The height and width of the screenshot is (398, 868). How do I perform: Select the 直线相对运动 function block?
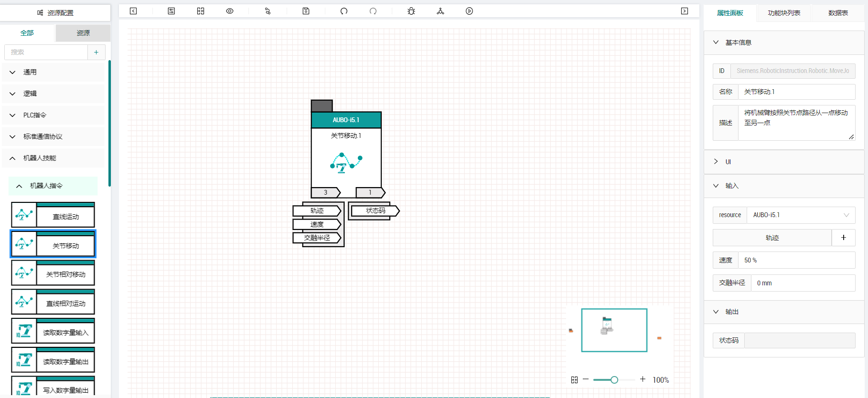53,302
